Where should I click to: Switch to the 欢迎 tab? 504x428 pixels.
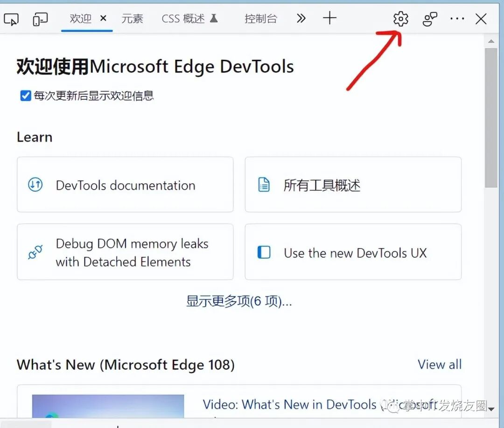(81, 19)
